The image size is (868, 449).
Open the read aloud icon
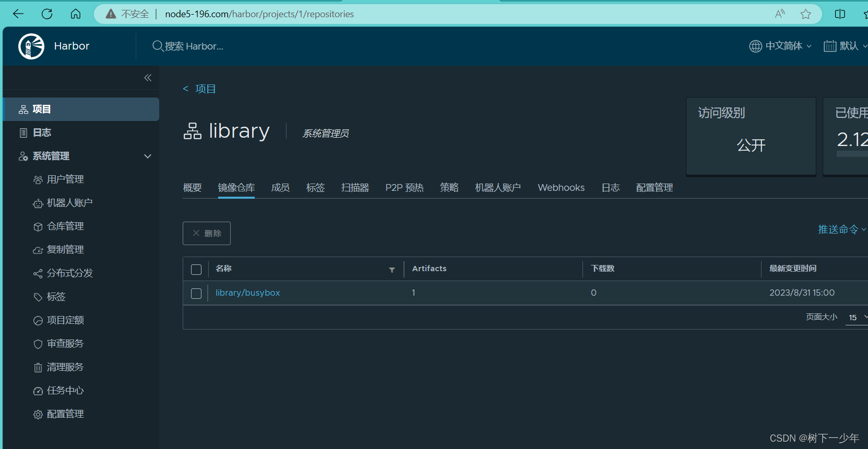tap(780, 14)
